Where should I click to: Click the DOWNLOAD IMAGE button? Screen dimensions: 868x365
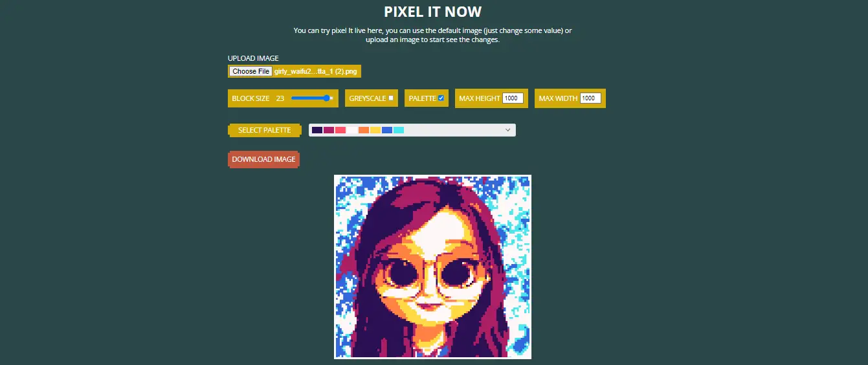(x=263, y=159)
